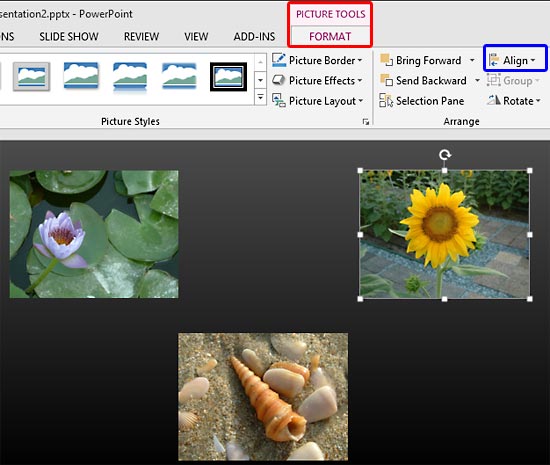Select the seashells picture
550x465 pixels.
[263, 397]
